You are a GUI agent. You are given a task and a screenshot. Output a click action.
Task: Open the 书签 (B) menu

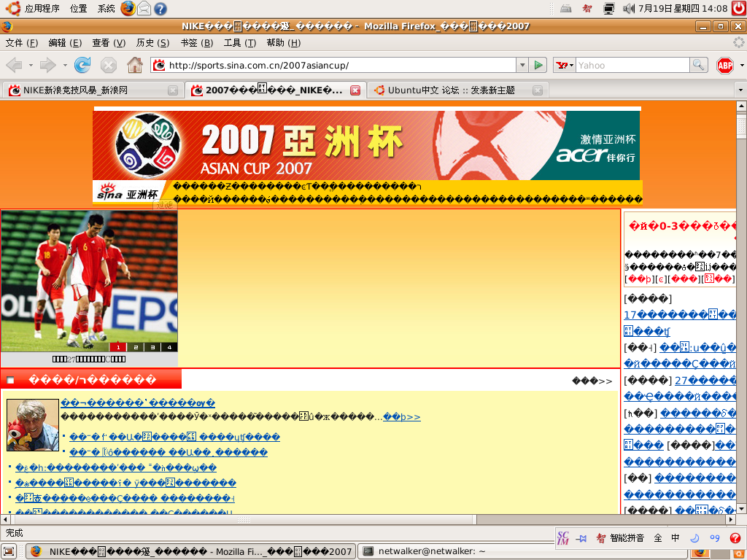coord(197,43)
